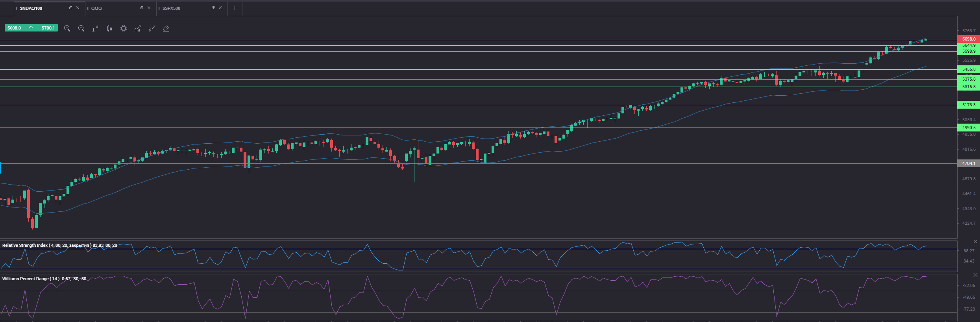
Task: Select the trend line drawing tool
Action: click(152, 28)
